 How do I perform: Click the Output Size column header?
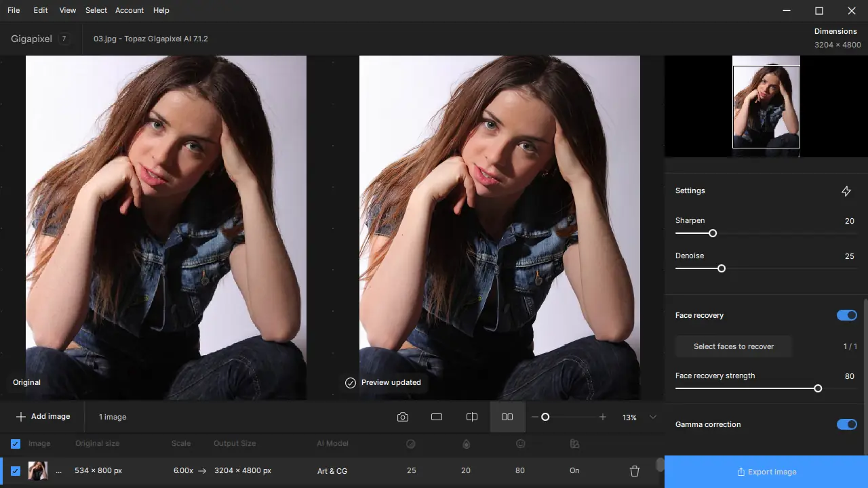pos(235,443)
